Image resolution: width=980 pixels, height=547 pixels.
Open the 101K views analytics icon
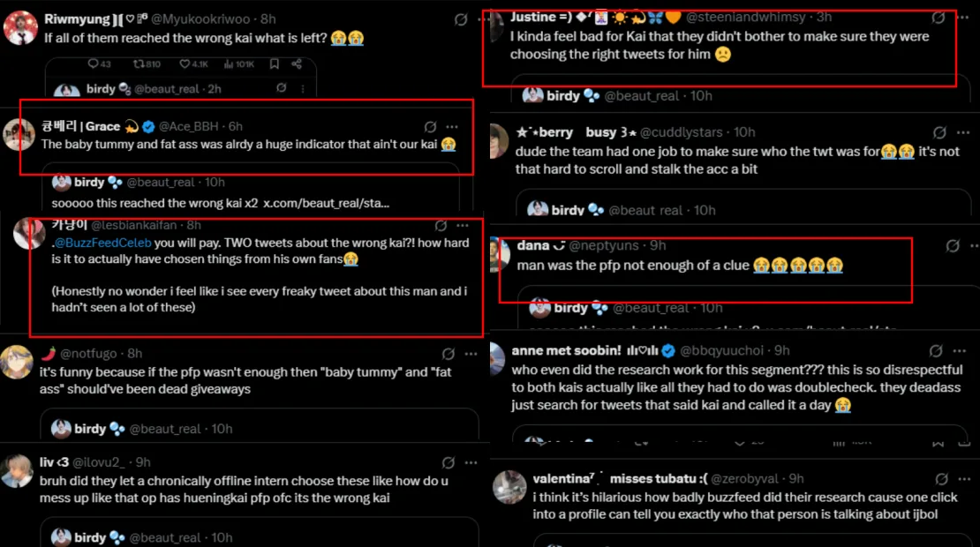tap(227, 64)
